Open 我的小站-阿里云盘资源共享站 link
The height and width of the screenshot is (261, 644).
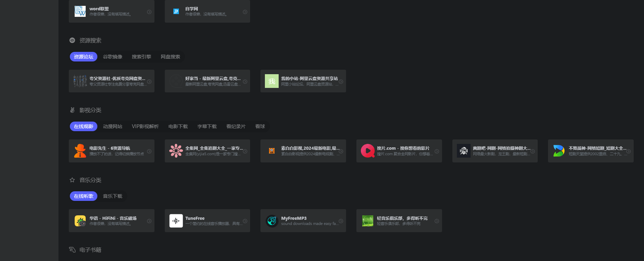(309, 79)
